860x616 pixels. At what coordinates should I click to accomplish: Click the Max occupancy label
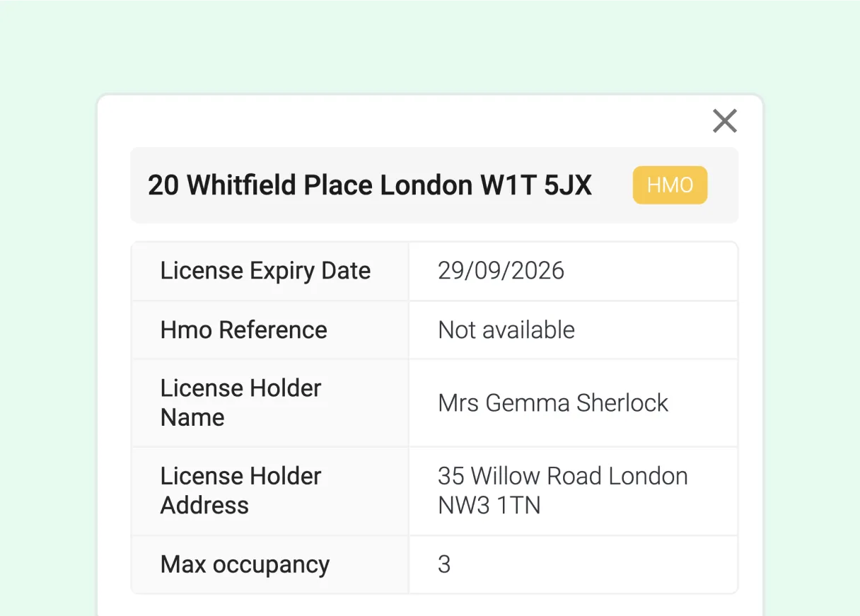click(x=244, y=564)
